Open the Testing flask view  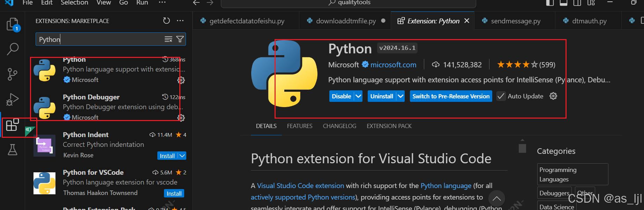point(13,150)
